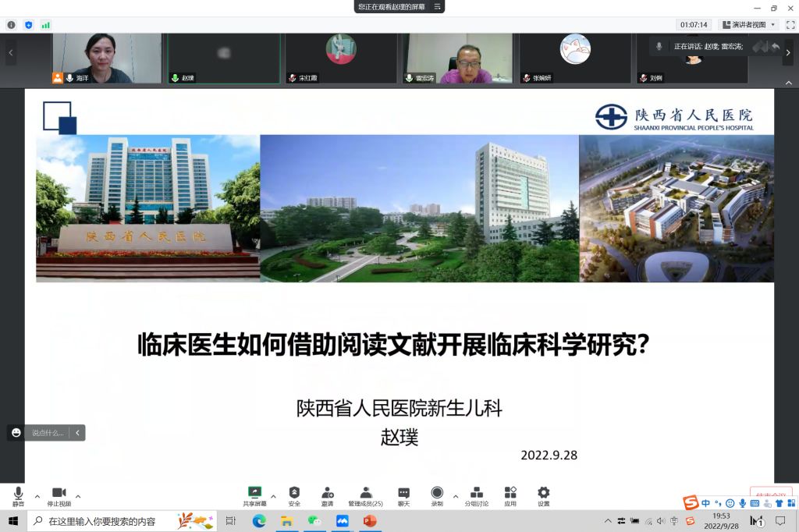Click the 说点什么 chat input box
799x532 pixels.
[x=48, y=433]
